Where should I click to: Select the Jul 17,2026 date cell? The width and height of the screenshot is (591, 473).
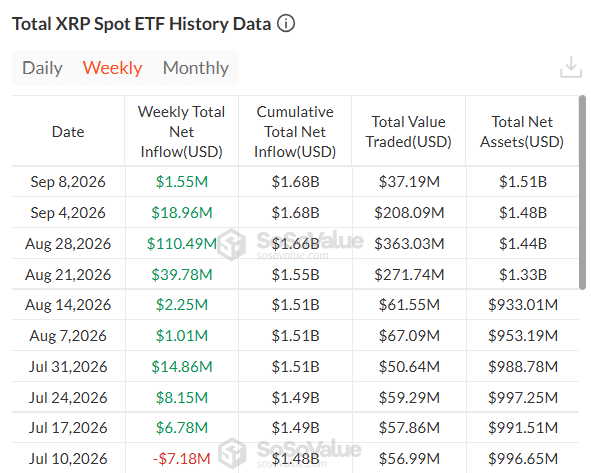pyautogui.click(x=68, y=427)
